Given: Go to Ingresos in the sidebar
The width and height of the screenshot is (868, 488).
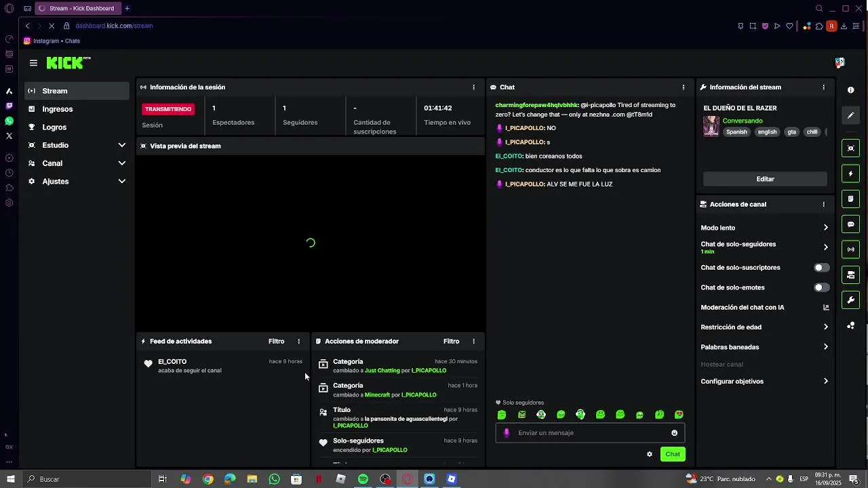Looking at the screenshot, I should (77, 109).
